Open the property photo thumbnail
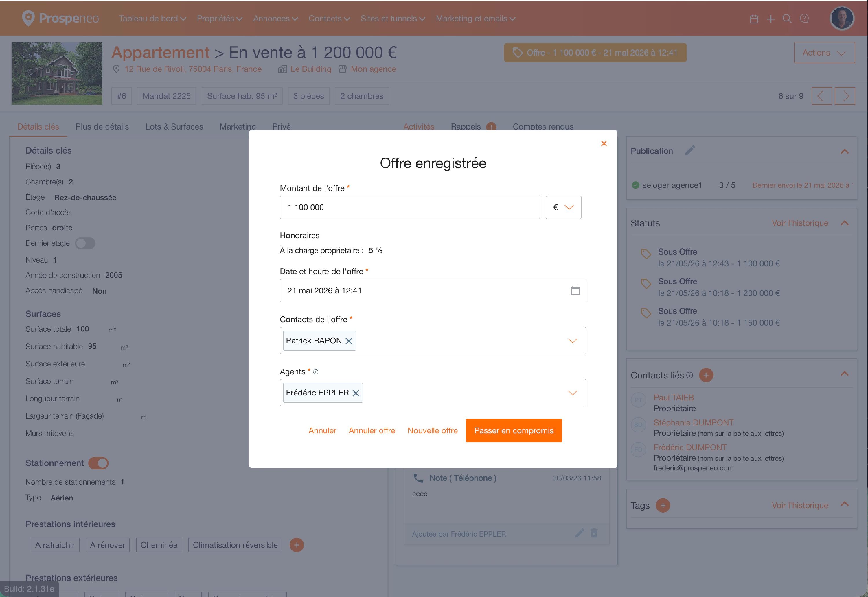This screenshot has height=597, width=868. tap(57, 73)
